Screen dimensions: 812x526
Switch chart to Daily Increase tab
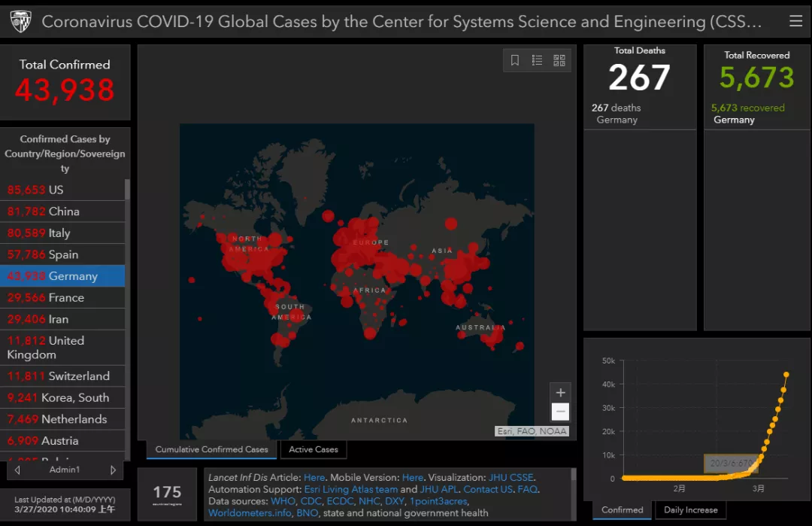(x=690, y=509)
